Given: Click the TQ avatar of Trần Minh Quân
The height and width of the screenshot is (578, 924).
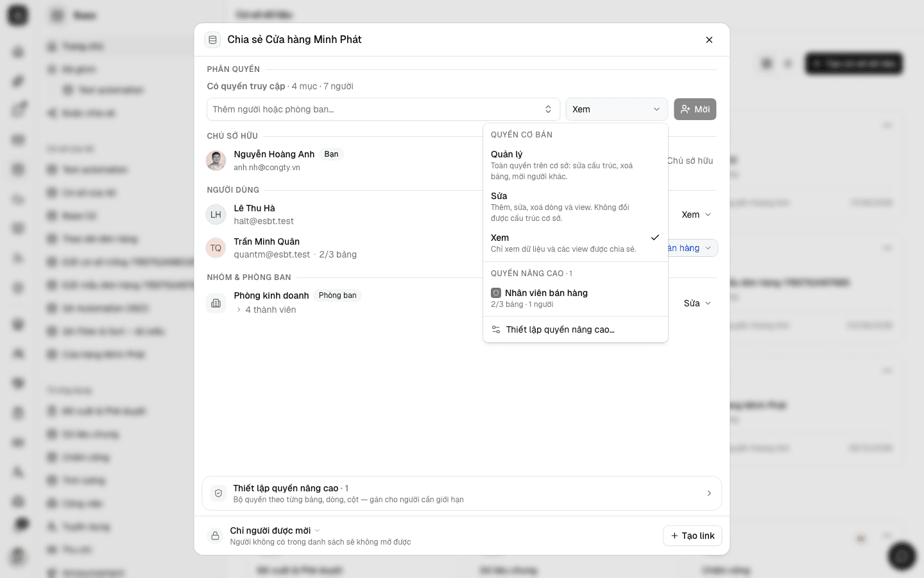Looking at the screenshot, I should [x=216, y=248].
